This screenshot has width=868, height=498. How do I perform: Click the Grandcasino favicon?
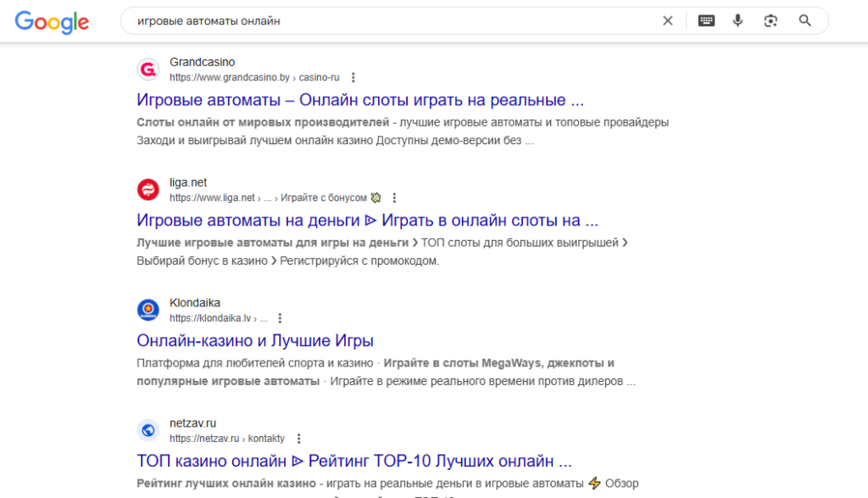pyautogui.click(x=147, y=70)
